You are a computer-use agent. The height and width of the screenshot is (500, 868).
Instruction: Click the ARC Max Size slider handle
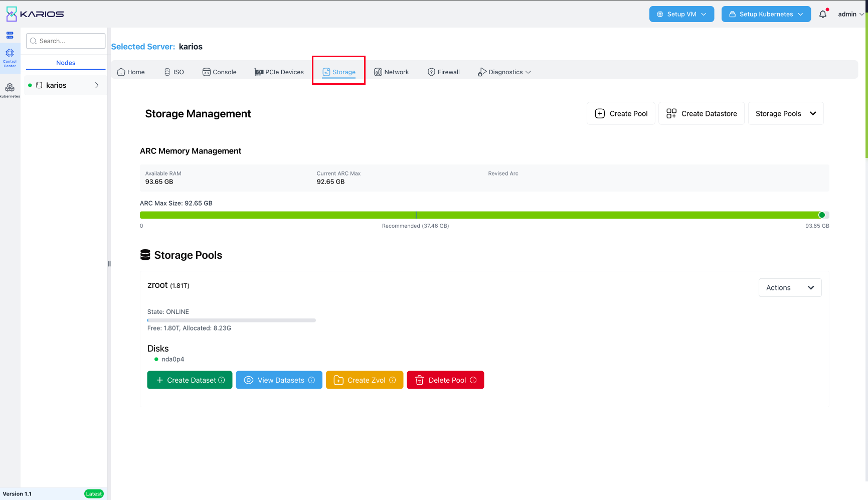tap(821, 215)
